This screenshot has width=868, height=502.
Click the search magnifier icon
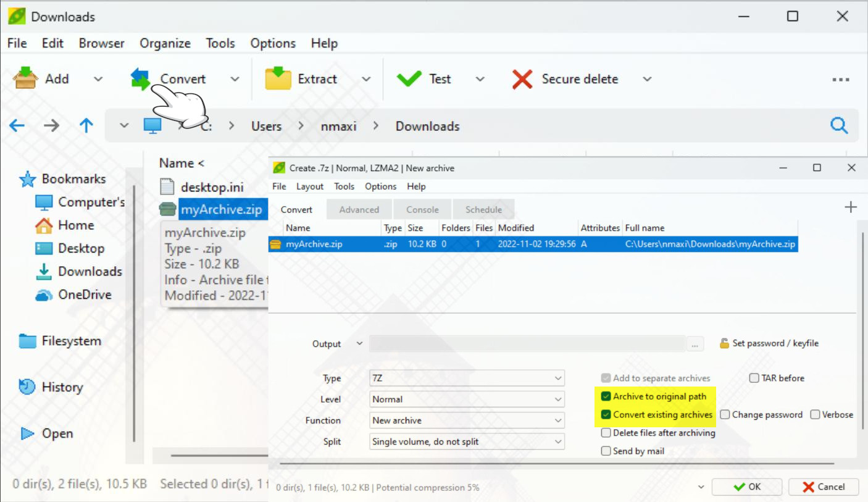tap(838, 126)
